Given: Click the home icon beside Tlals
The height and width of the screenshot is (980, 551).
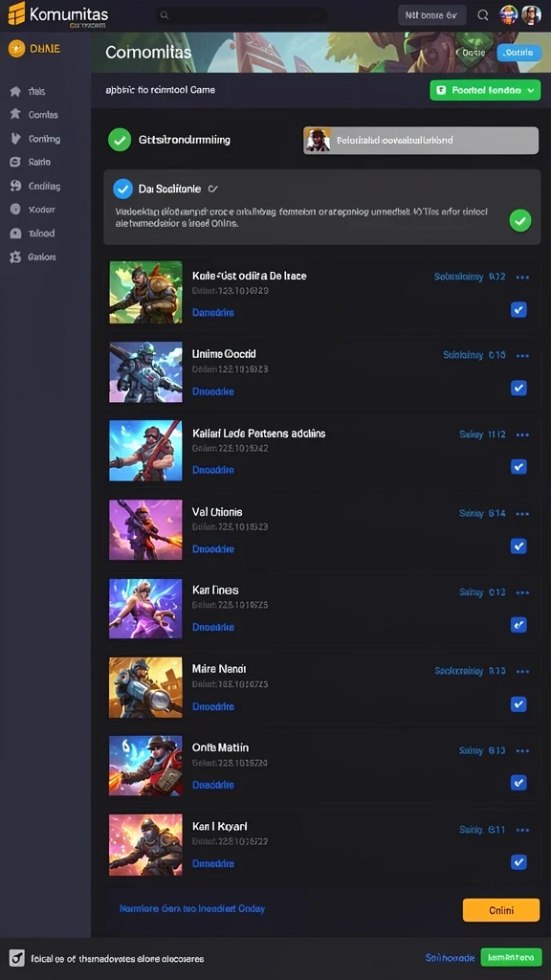Looking at the screenshot, I should click(x=15, y=91).
